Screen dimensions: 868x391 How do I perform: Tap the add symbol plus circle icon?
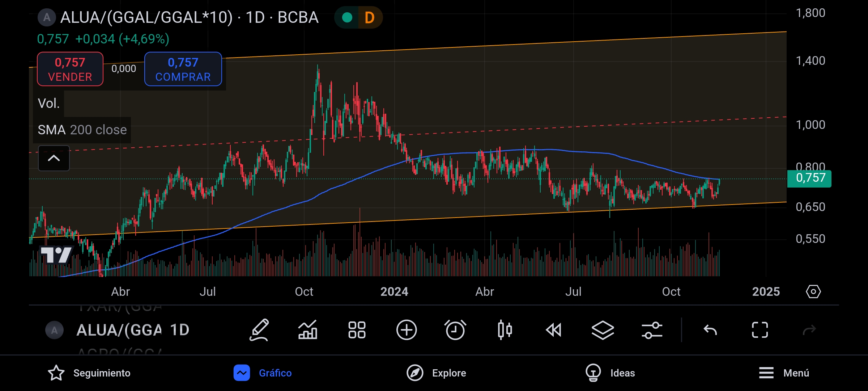(x=407, y=330)
